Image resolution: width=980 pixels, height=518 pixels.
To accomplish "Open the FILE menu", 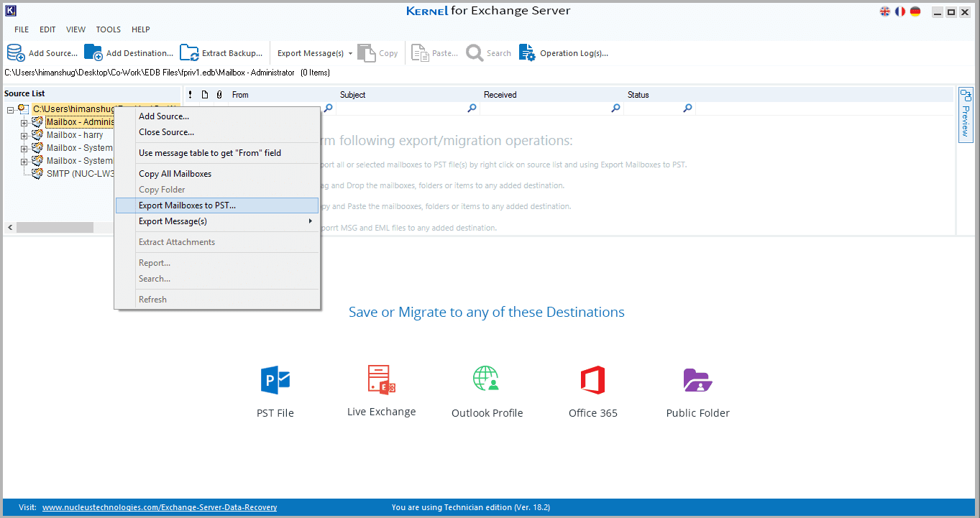I will pos(22,29).
